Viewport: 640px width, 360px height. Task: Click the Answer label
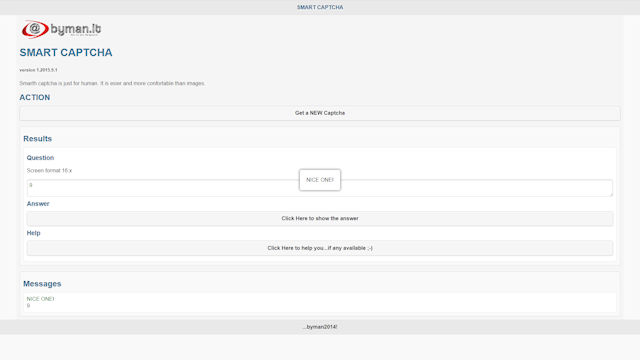[38, 204]
